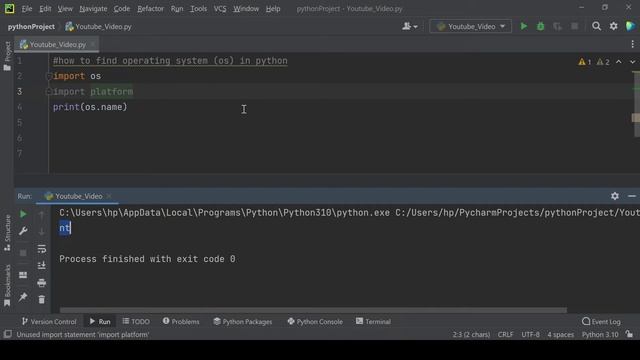Open the Help menu
640x360 pixels.
tap(273, 9)
